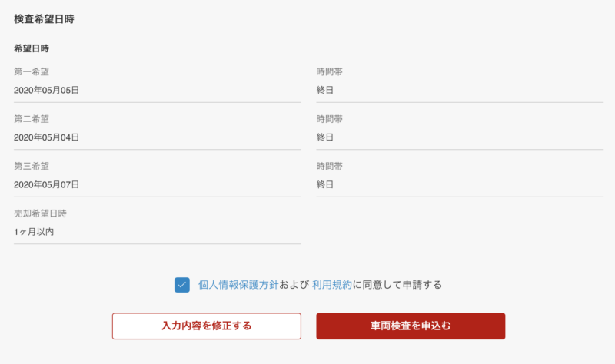Click the 売却希望日時 value 1ヶ月以内

coord(34,232)
